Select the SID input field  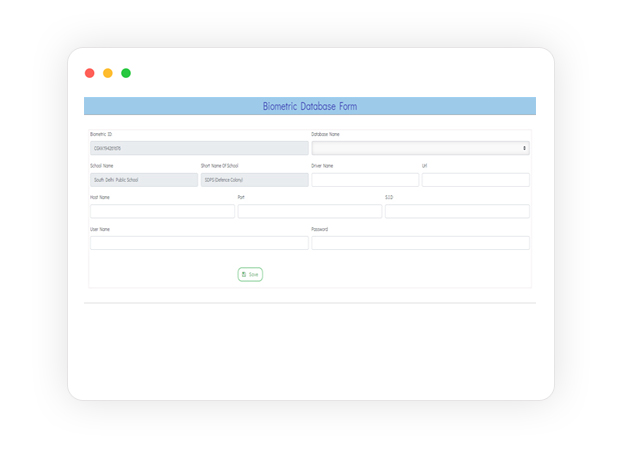pos(457,211)
